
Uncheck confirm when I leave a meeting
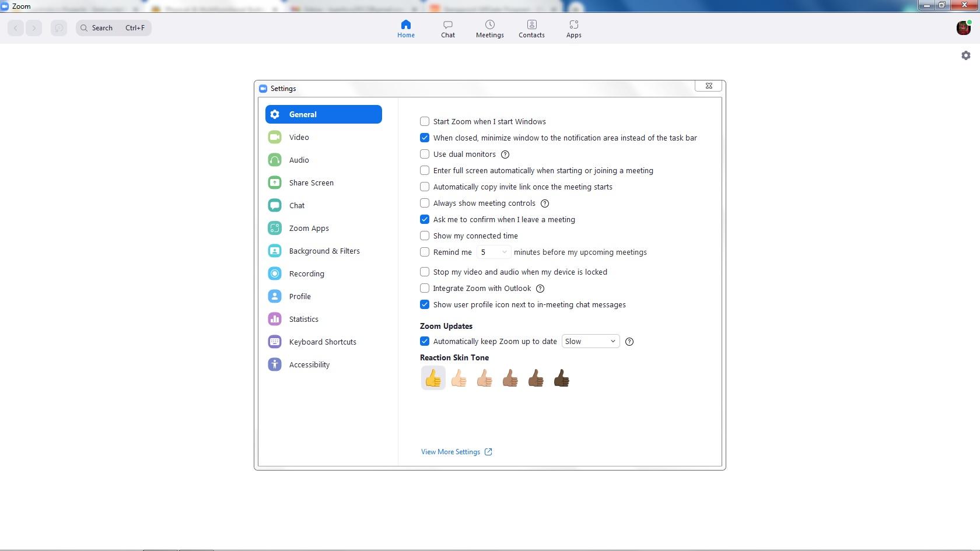coord(425,219)
